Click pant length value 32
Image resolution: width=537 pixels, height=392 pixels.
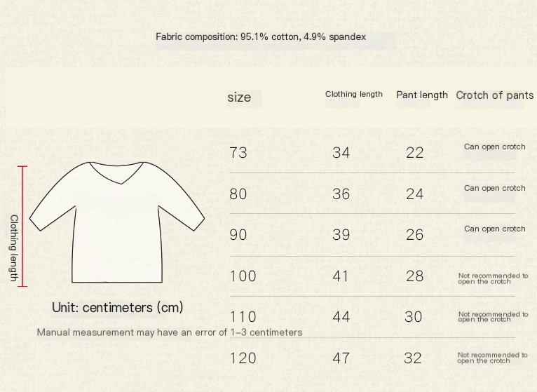click(x=413, y=358)
